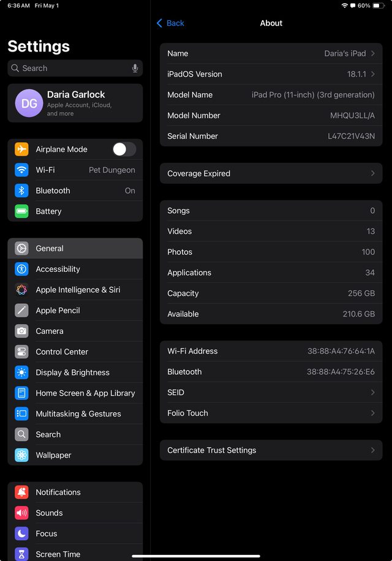Viewport: 392px width, 561px height.
Task: Open the SEID row chevron
Action: tap(372, 393)
